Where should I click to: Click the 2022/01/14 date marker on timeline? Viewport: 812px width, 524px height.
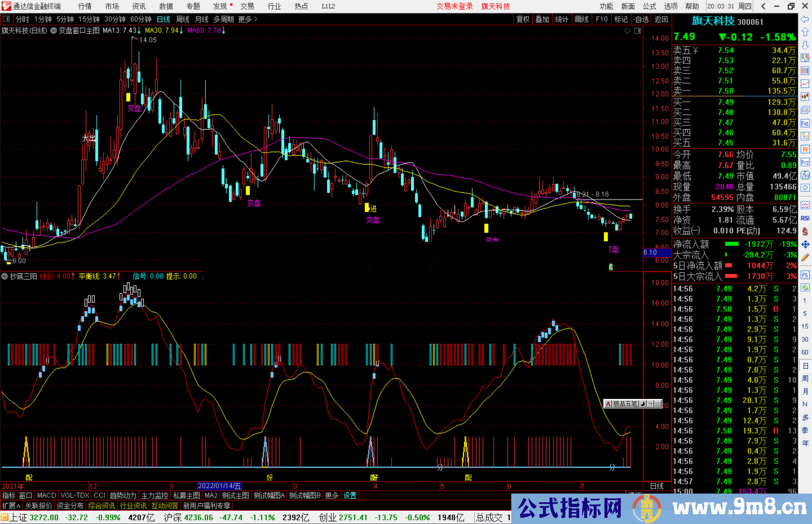coord(219,486)
